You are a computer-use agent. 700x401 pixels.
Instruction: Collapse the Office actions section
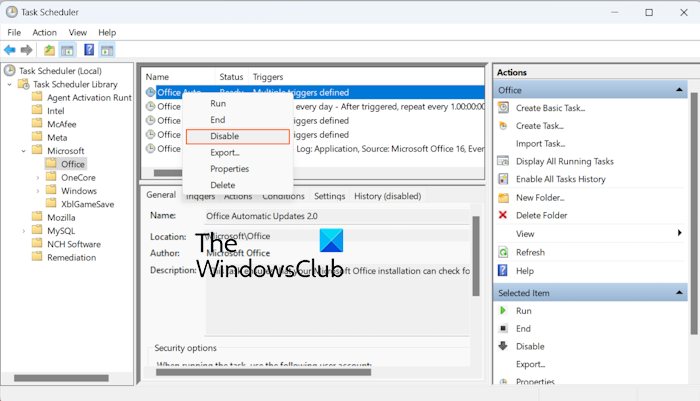point(679,90)
